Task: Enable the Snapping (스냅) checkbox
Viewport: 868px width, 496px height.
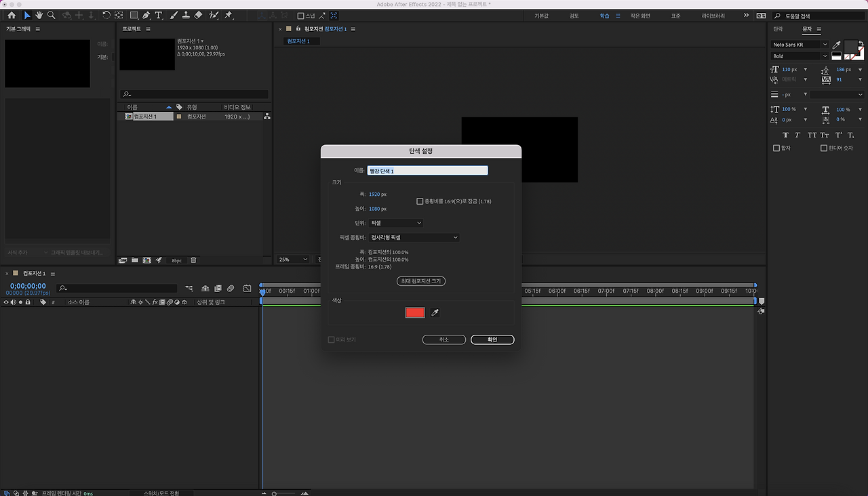Action: click(x=301, y=16)
